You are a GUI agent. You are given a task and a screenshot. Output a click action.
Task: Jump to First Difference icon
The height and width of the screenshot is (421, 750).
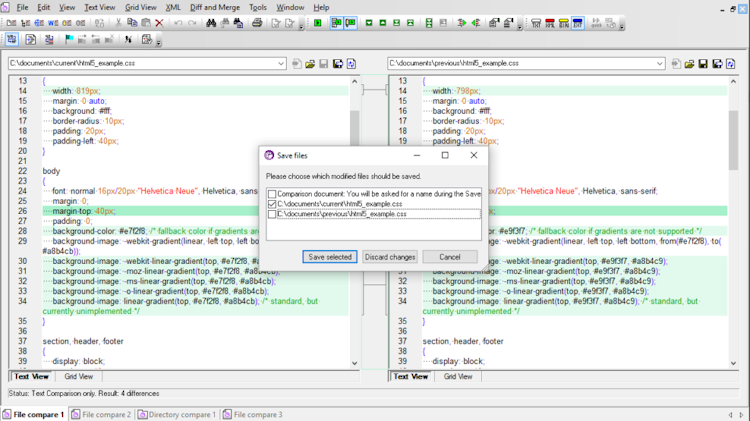(410, 23)
